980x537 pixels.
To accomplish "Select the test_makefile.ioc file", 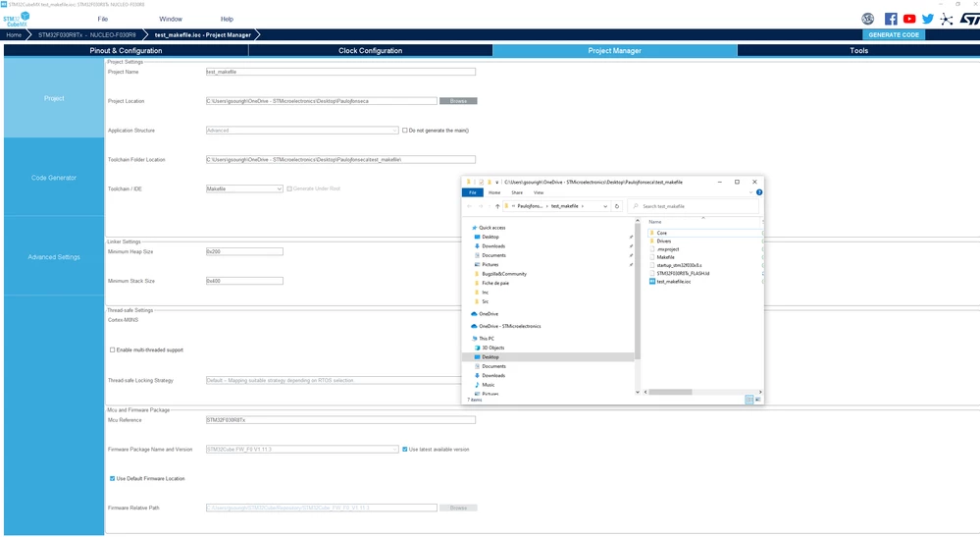I will pos(673,282).
